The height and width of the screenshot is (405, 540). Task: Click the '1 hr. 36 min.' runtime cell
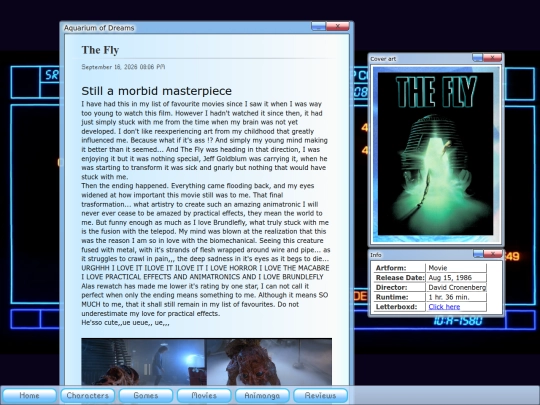click(456, 297)
